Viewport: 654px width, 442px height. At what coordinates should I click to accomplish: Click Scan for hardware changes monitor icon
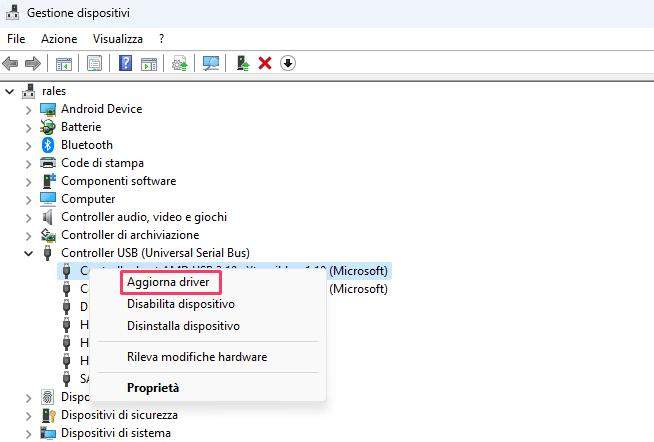pos(211,63)
